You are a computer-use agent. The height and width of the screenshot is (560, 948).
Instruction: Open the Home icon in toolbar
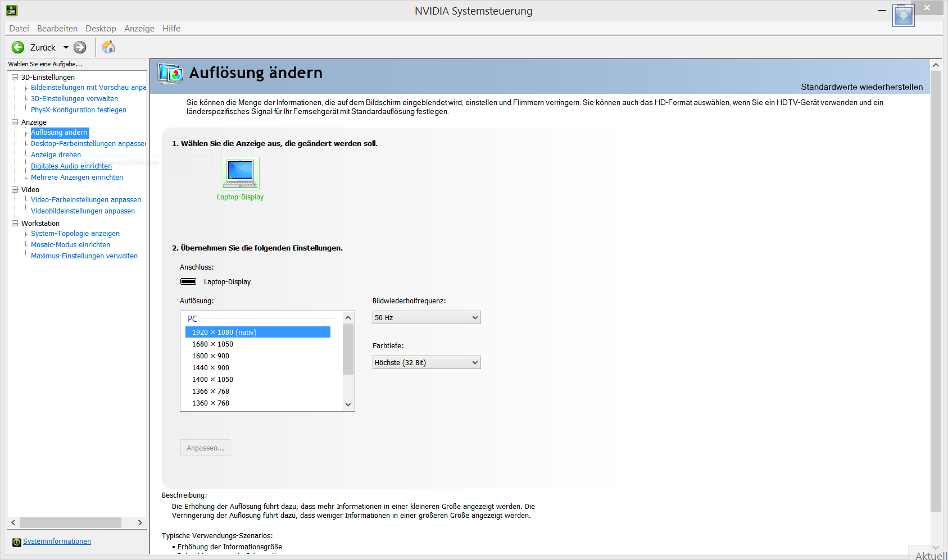[108, 47]
